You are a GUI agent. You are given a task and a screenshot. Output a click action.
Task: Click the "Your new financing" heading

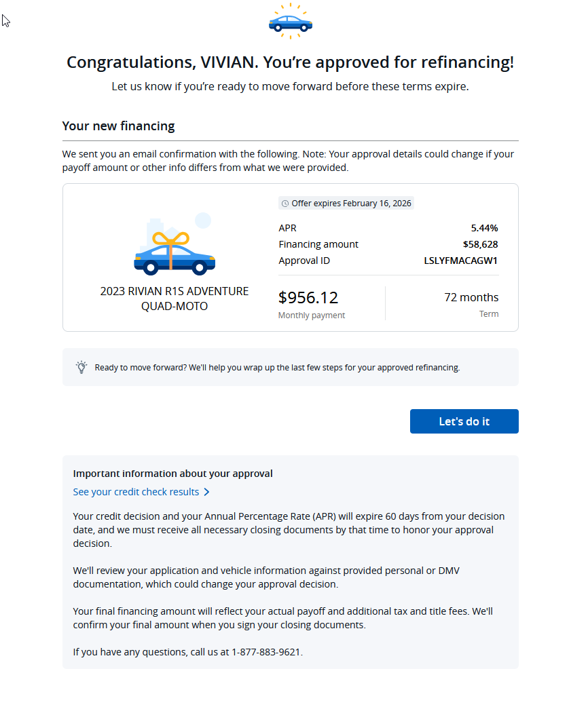click(118, 126)
